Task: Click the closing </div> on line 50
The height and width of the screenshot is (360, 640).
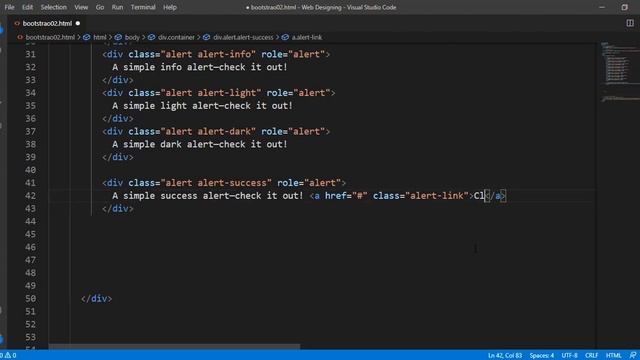Action: (96, 298)
